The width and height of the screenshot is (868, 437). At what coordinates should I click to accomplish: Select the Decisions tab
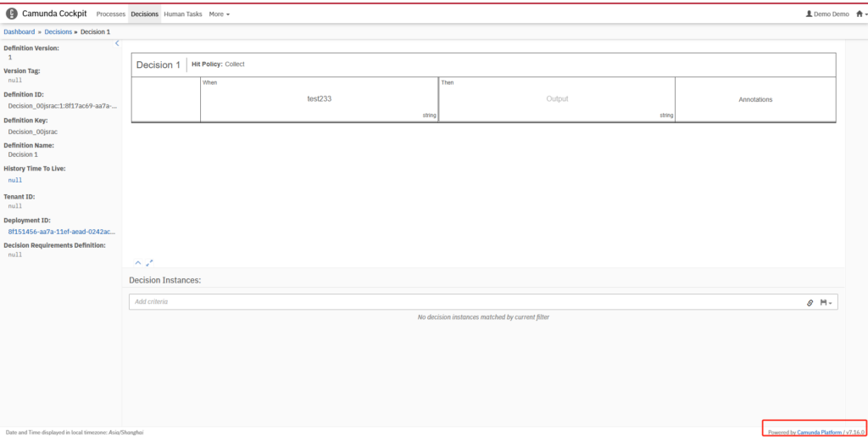[144, 14]
